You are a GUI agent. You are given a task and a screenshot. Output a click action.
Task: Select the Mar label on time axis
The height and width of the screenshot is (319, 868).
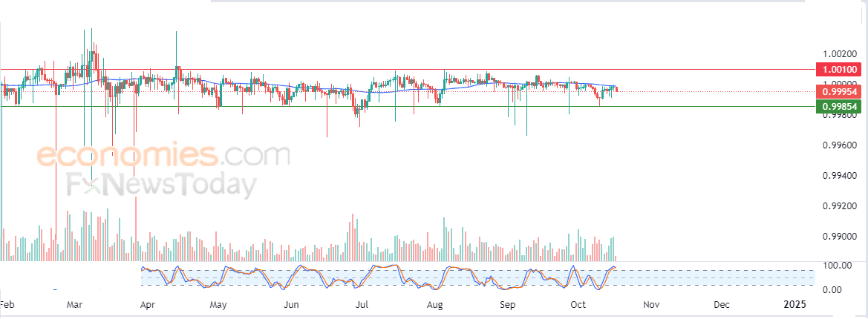click(74, 305)
